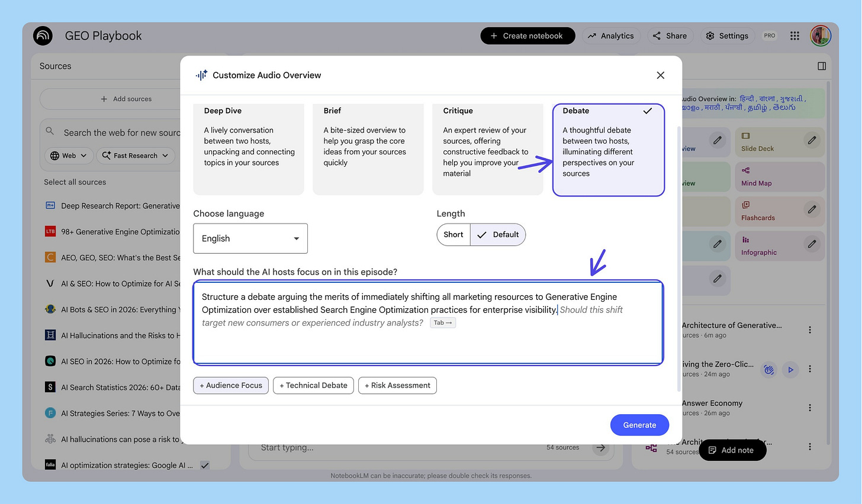
Task: Play the Zero-Click audio overview
Action: point(790,370)
